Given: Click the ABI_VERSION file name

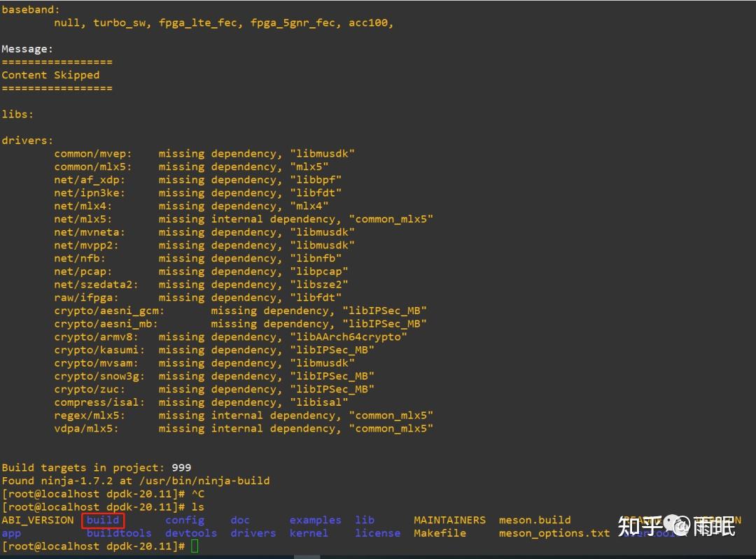Looking at the screenshot, I should (38, 520).
